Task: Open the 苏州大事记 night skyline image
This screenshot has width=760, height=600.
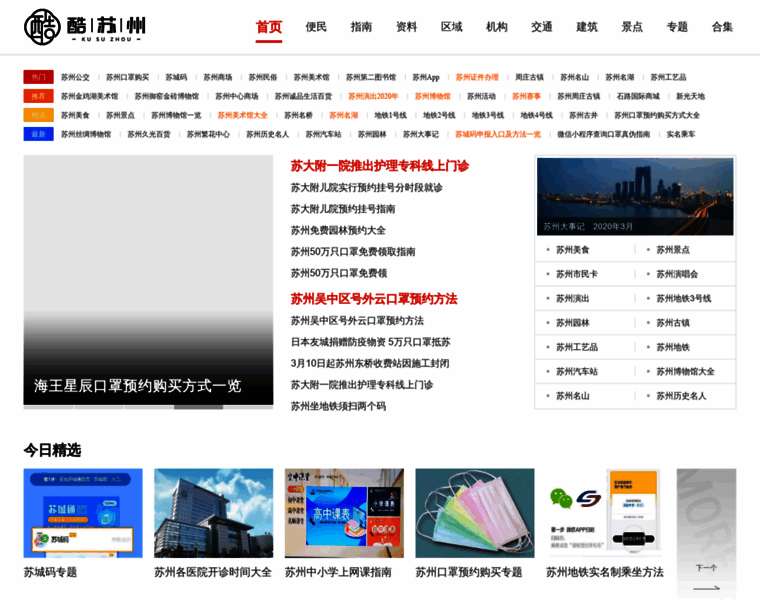Action: 635,196
